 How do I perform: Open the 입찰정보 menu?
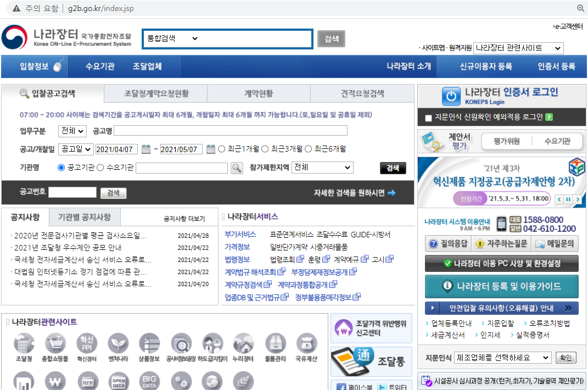[x=34, y=66]
